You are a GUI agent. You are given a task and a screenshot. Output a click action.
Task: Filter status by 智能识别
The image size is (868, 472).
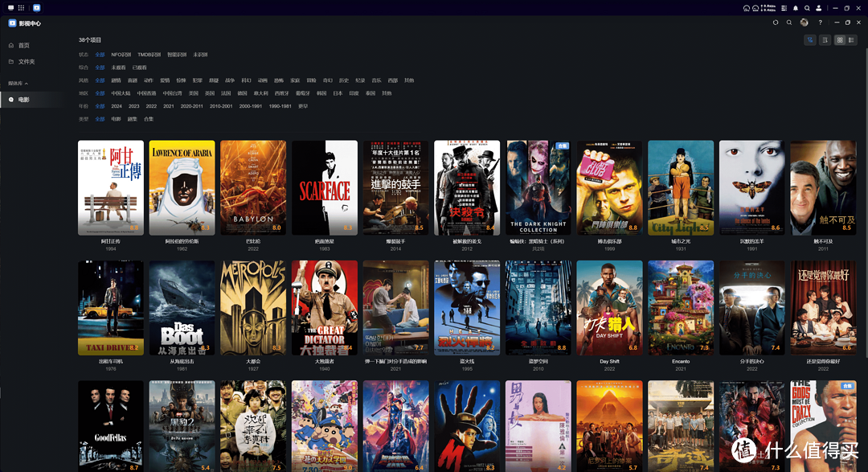pyautogui.click(x=177, y=55)
